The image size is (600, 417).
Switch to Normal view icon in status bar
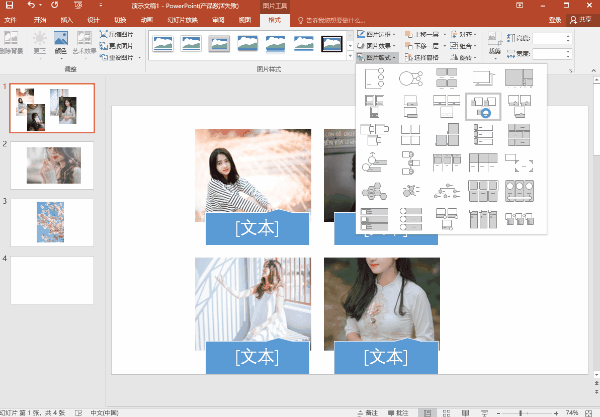(x=427, y=413)
